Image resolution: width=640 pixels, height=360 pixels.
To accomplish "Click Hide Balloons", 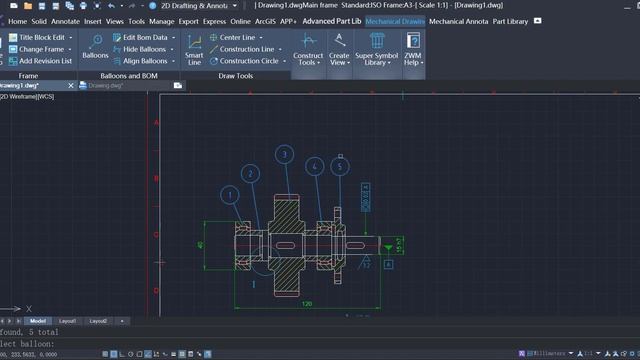I will click(x=139, y=49).
